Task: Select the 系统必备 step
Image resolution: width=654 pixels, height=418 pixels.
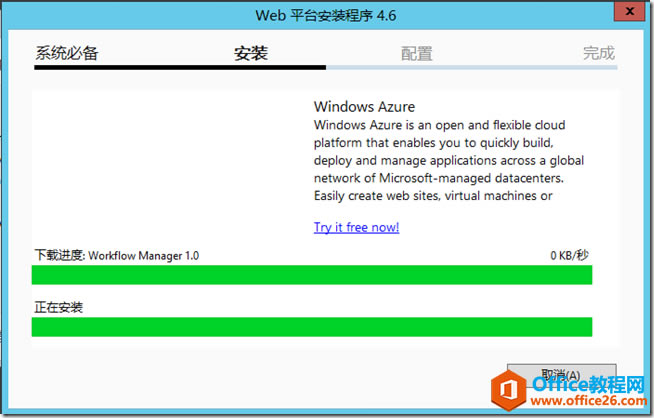Action: pyautogui.click(x=67, y=53)
